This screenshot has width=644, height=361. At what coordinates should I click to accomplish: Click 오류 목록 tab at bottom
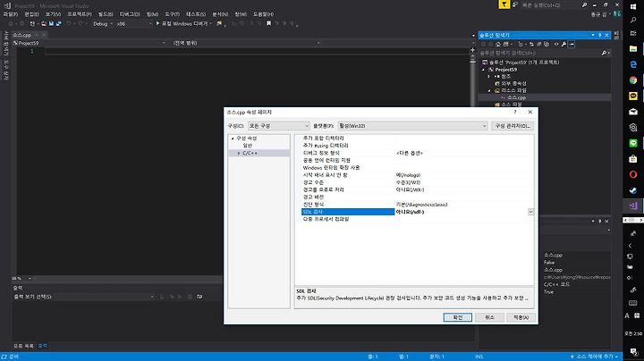coord(24,346)
